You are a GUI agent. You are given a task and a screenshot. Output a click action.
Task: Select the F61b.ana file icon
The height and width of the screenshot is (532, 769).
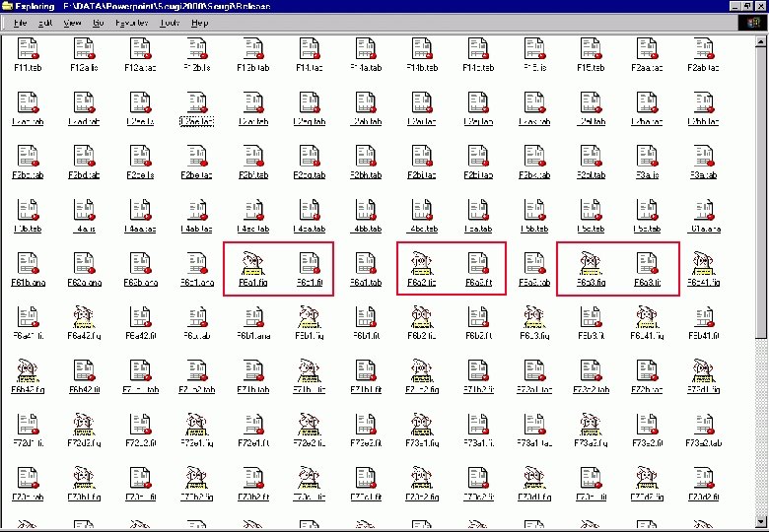pos(28,264)
